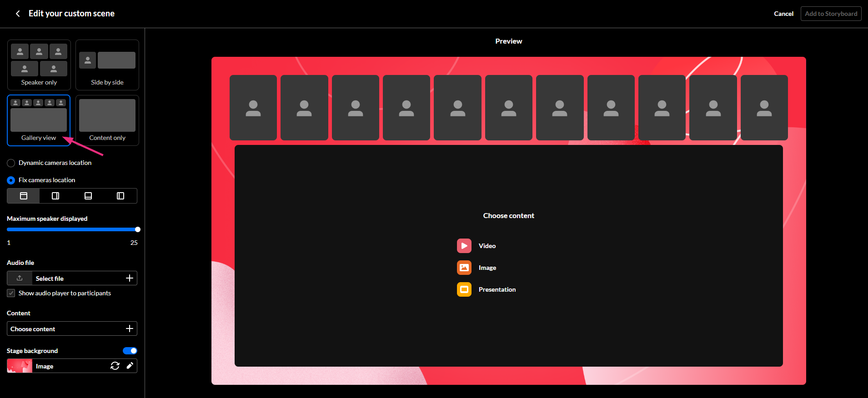
Task: Click the orange Image icon
Action: coord(464,268)
